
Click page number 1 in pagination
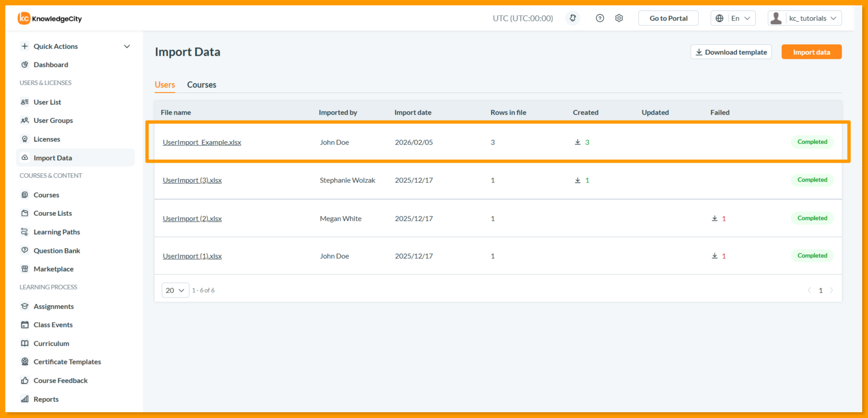[820, 290]
